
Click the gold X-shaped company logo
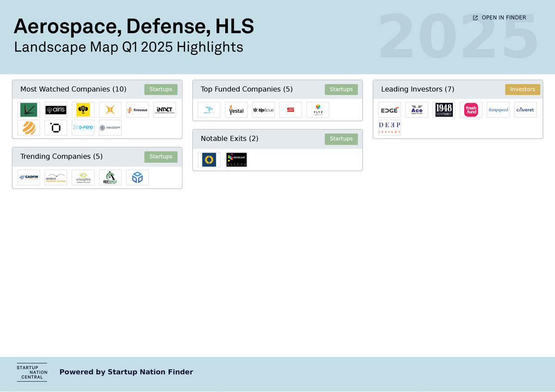coord(110,110)
